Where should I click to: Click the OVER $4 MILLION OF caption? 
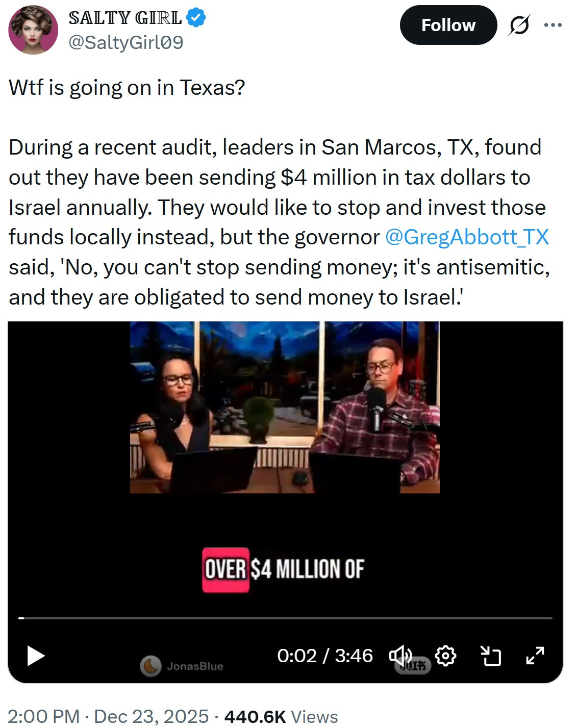point(284,569)
